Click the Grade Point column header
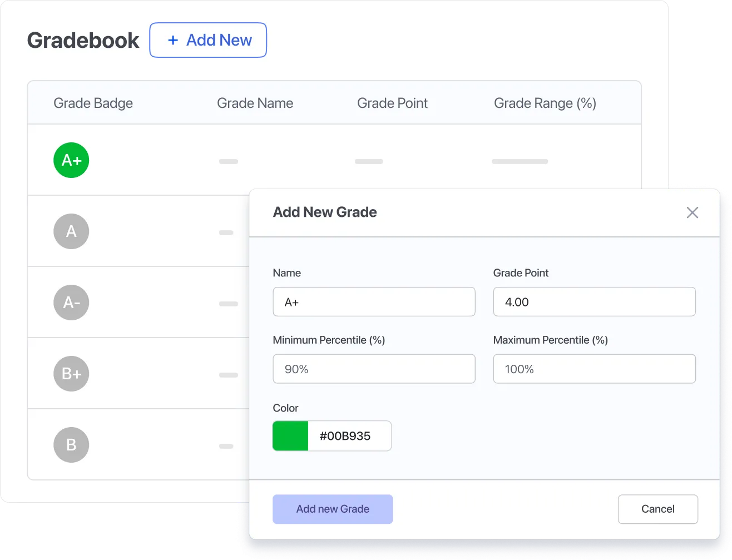732x560 pixels. point(392,103)
